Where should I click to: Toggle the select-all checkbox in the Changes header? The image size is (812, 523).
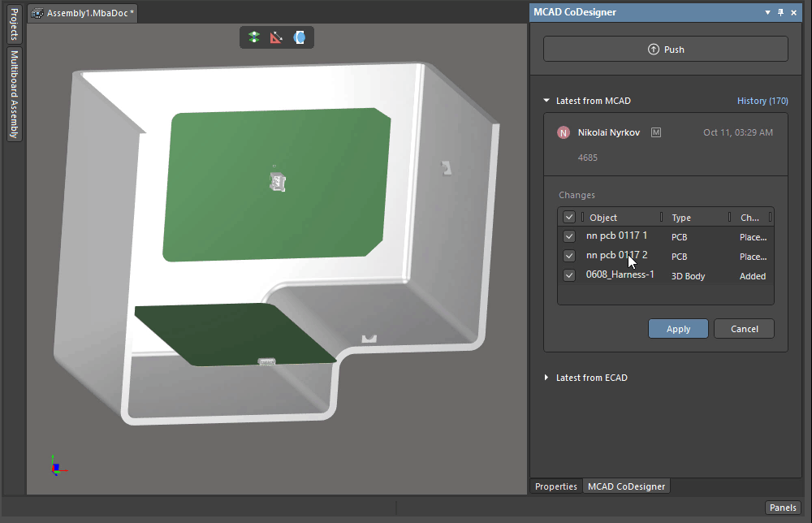[568, 217]
